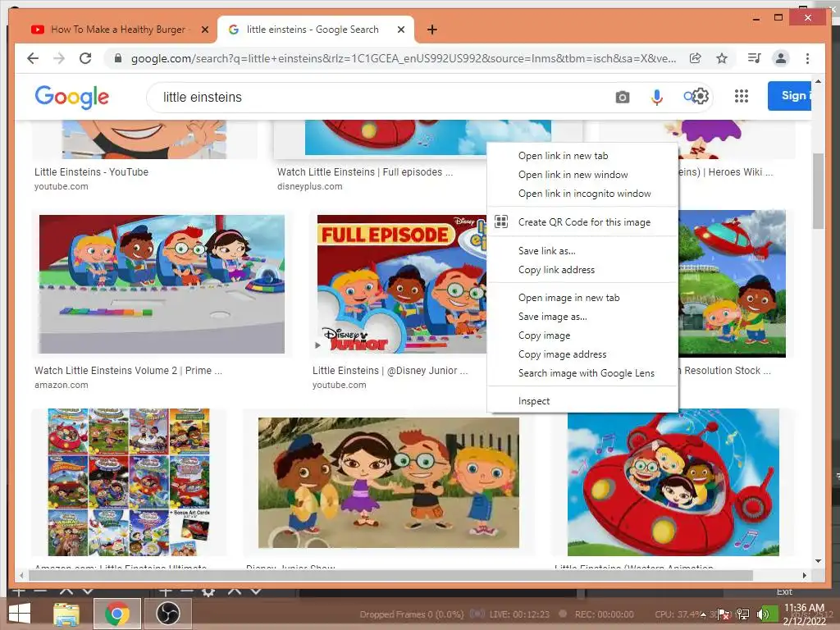Open File Explorer from the taskbar

(x=66, y=614)
